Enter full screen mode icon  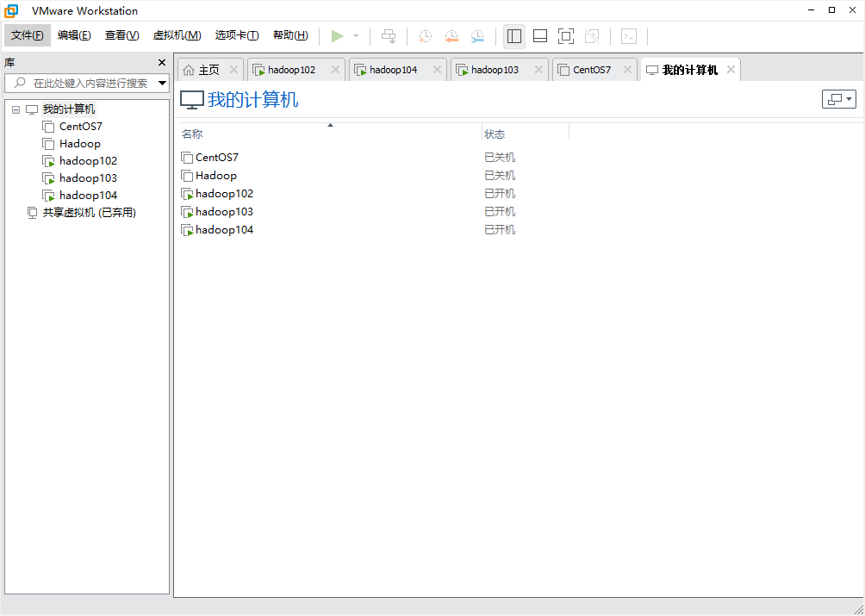[x=566, y=36]
